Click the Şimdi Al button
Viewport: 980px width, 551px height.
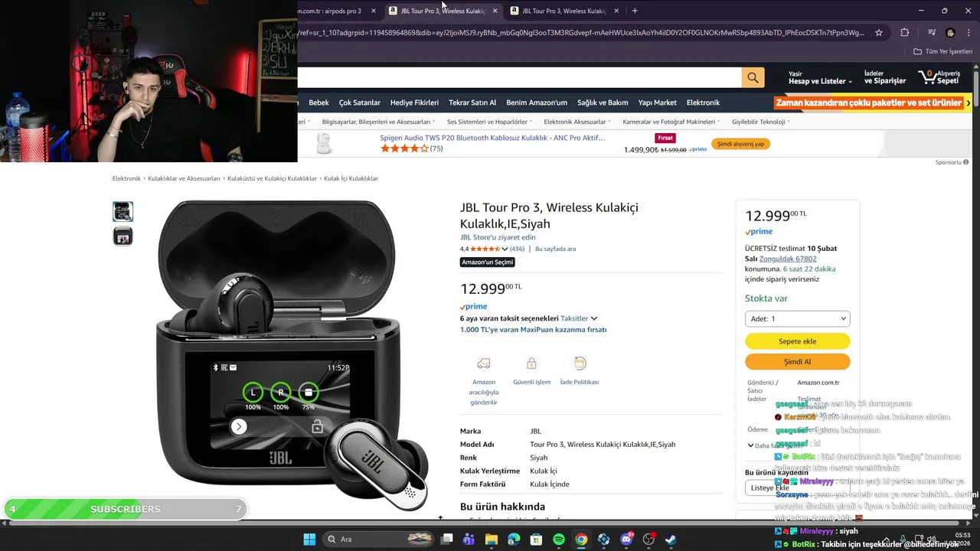pyautogui.click(x=797, y=362)
